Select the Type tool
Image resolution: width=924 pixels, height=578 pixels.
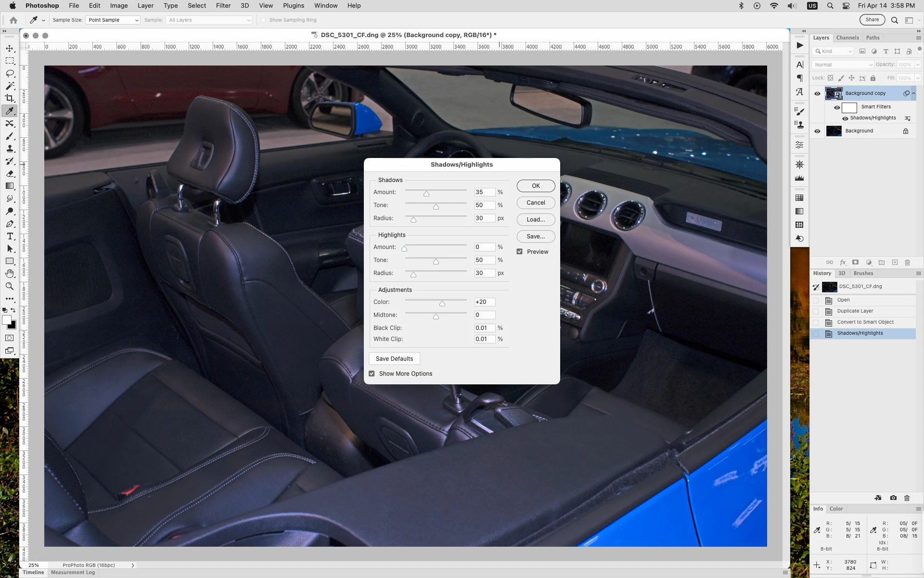[10, 236]
